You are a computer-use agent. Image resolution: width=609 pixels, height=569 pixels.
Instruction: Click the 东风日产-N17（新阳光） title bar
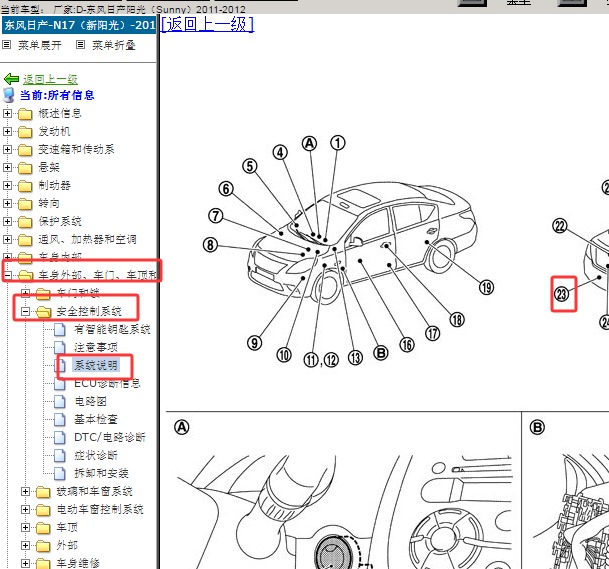(x=78, y=25)
